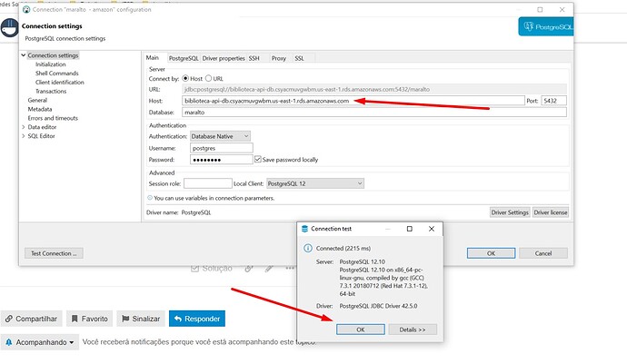Click the Session role input field

[207, 183]
